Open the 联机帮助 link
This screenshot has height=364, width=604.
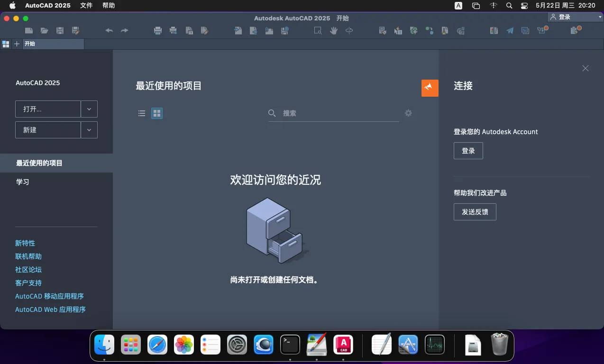pyautogui.click(x=28, y=256)
